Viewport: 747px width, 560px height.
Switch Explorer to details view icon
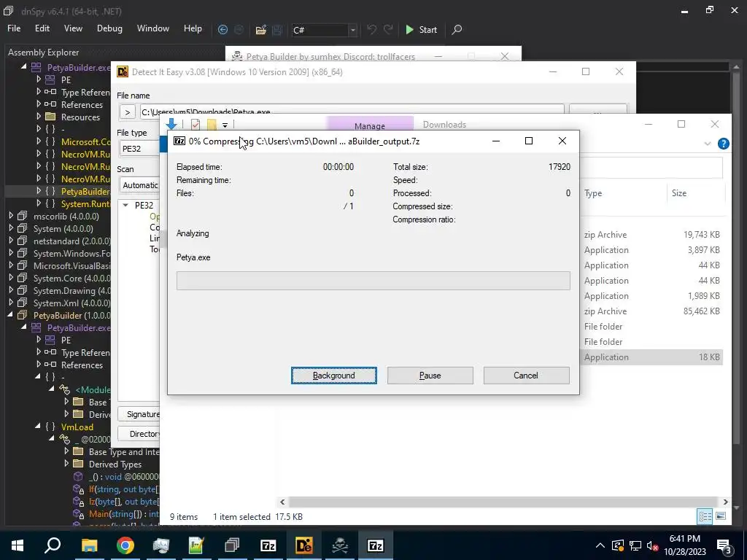[x=705, y=517]
